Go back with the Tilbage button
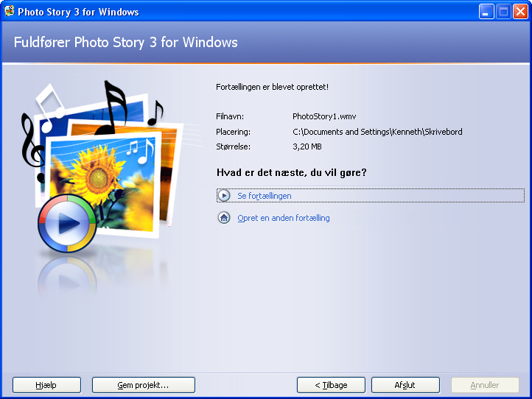The width and height of the screenshot is (532, 399). (x=331, y=385)
